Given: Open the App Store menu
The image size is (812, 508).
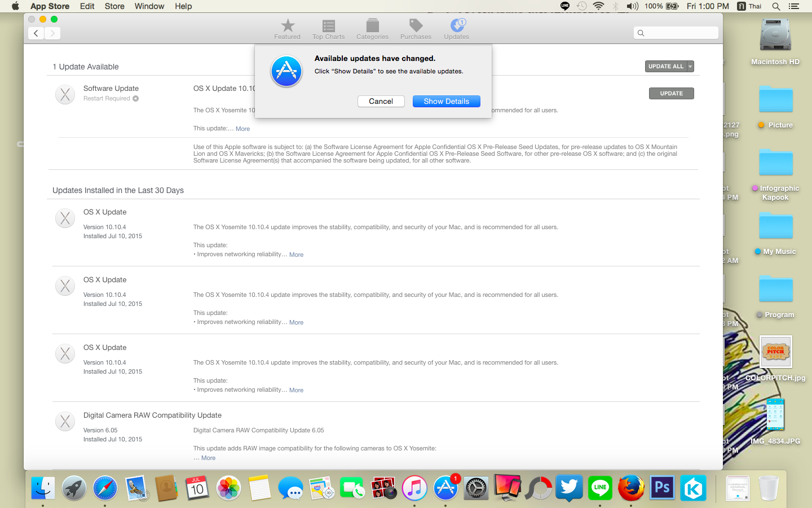Looking at the screenshot, I should [50, 6].
